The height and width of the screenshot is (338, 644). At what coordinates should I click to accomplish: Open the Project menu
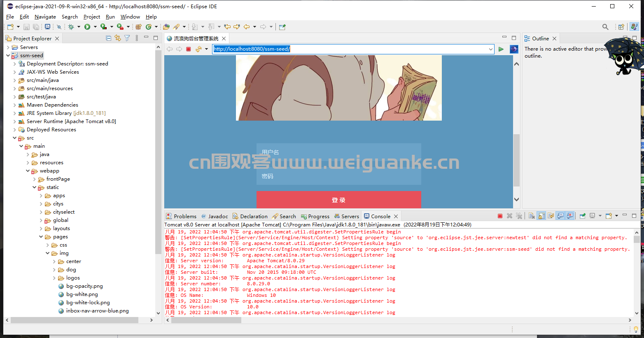(91, 17)
